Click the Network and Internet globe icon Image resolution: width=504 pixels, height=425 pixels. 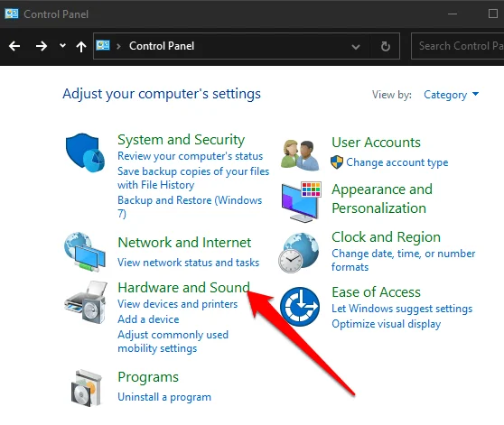85,252
